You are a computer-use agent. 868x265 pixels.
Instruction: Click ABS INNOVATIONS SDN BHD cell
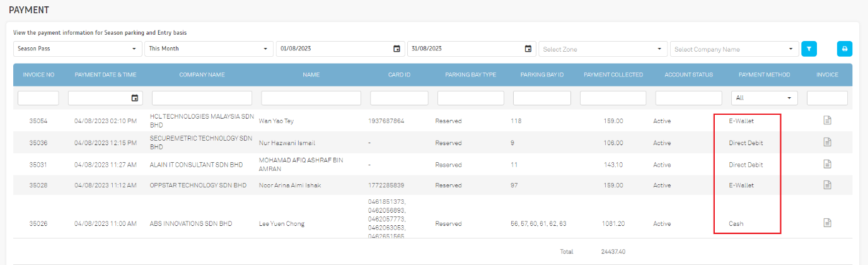pyautogui.click(x=192, y=223)
